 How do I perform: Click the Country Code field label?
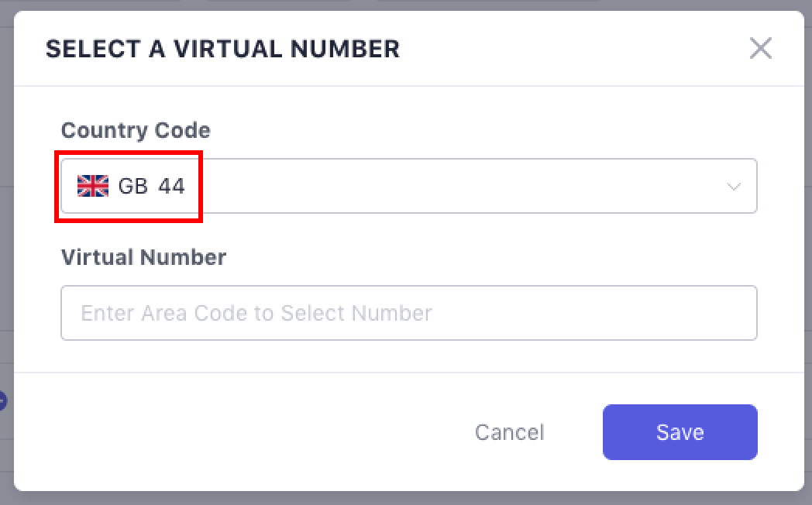(136, 130)
